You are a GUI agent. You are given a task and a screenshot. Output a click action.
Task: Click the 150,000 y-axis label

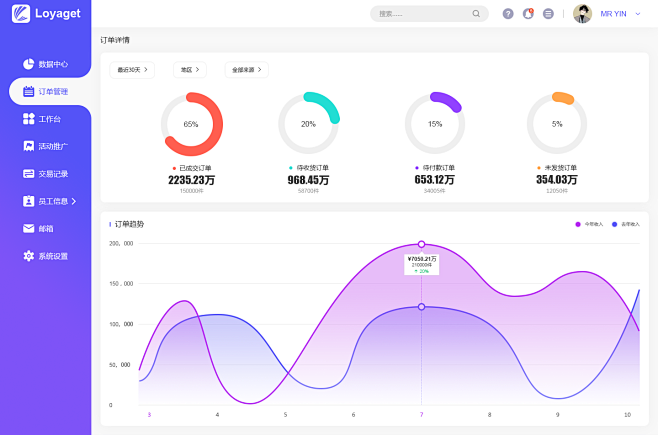coord(121,284)
